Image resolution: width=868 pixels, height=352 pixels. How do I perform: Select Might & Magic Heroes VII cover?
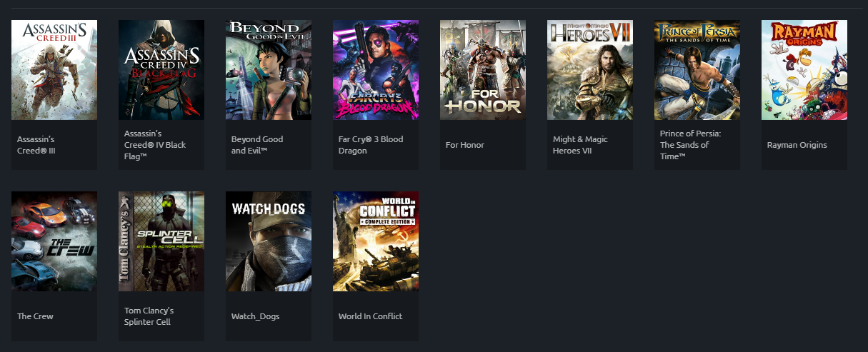click(590, 70)
